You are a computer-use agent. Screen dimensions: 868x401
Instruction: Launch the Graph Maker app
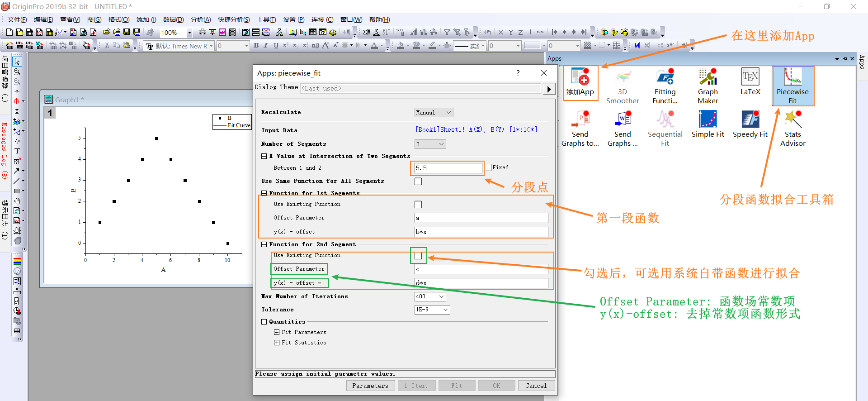click(708, 86)
